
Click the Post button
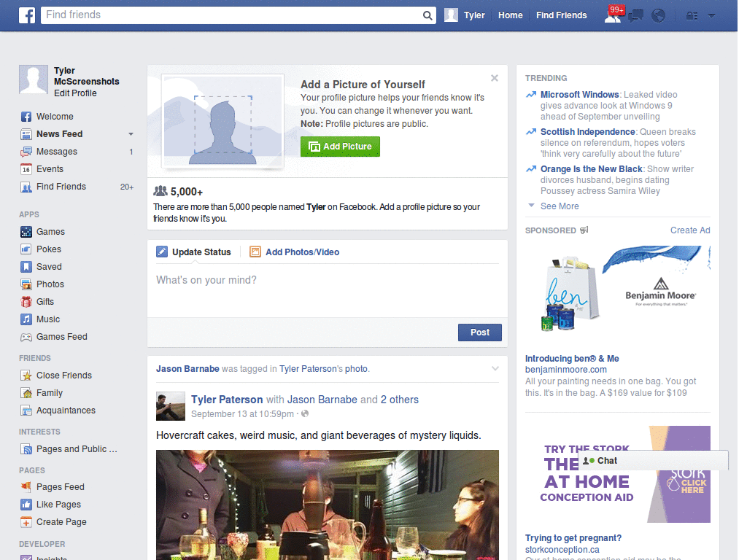(x=480, y=332)
